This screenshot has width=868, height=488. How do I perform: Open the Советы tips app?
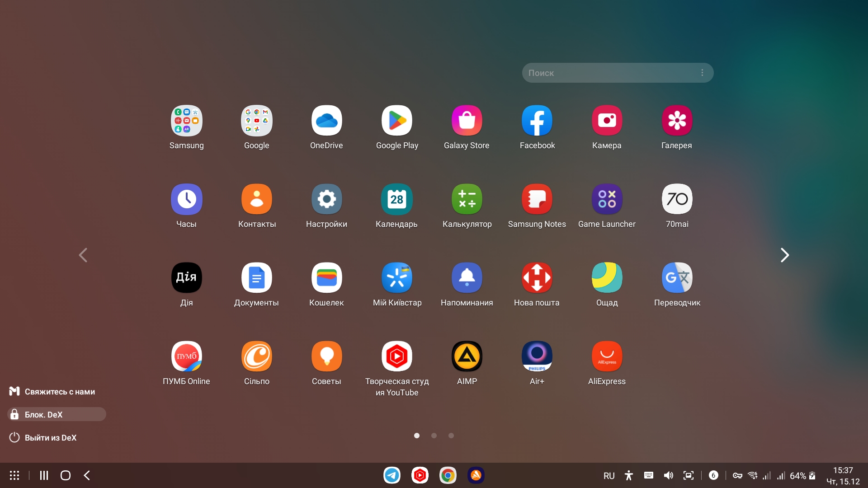click(x=326, y=357)
